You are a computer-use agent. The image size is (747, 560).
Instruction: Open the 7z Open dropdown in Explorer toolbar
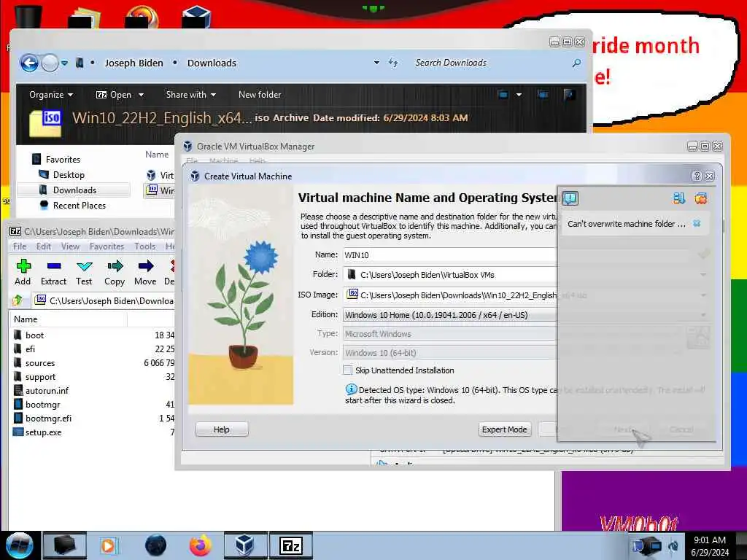point(120,95)
